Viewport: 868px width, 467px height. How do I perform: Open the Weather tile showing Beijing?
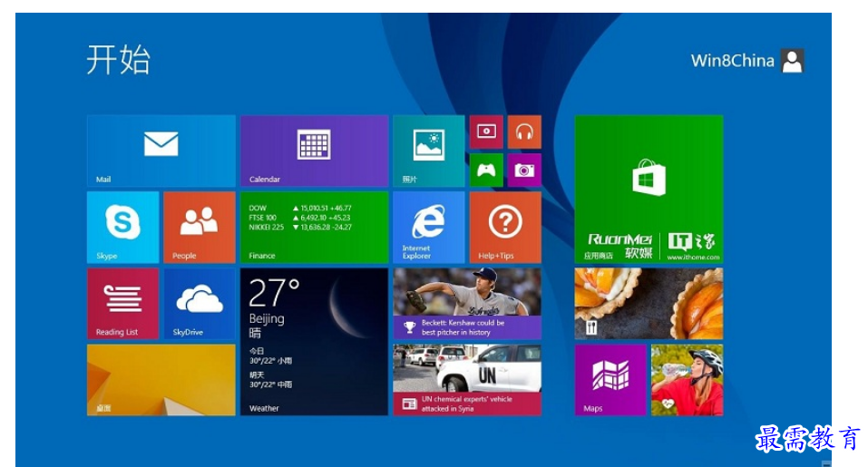315,341
